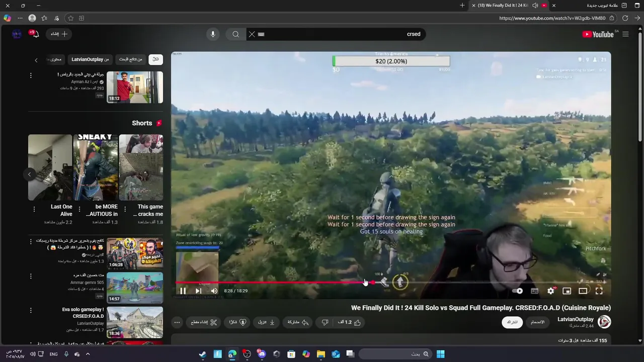Open the 'This game cracks me' short
644x362 pixels.
point(141,167)
